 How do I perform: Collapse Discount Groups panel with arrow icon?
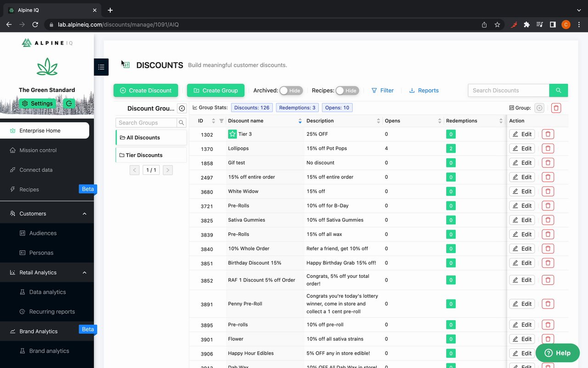pyautogui.click(x=182, y=109)
